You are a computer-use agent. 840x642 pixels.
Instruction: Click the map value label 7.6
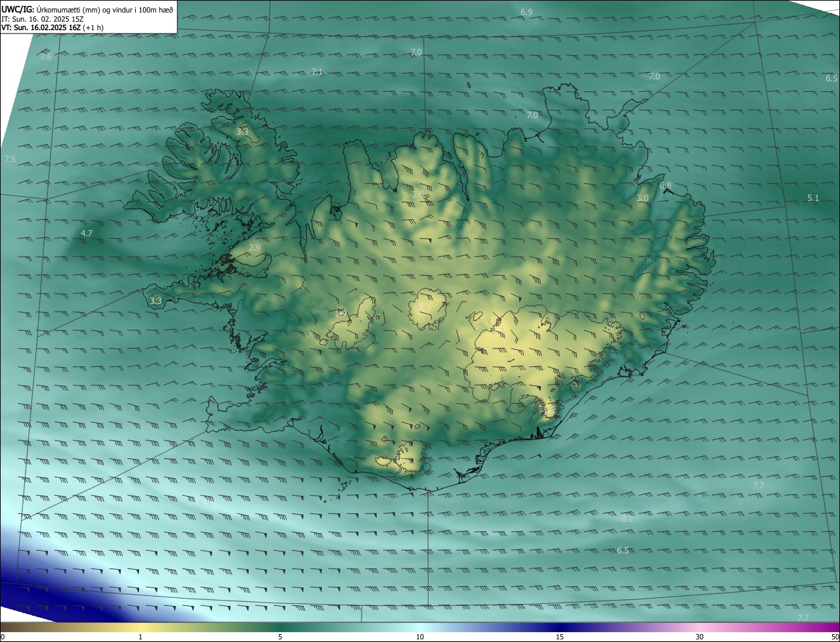coord(46,57)
